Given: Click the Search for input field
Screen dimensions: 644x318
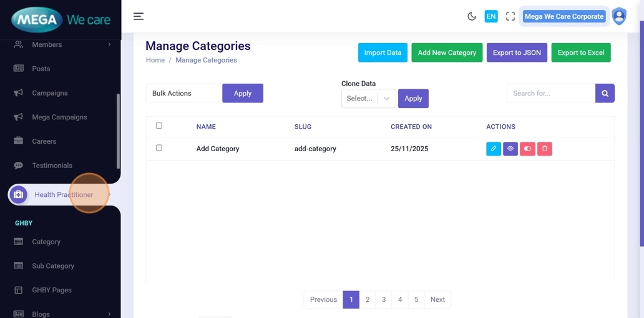Looking at the screenshot, I should click(550, 93).
